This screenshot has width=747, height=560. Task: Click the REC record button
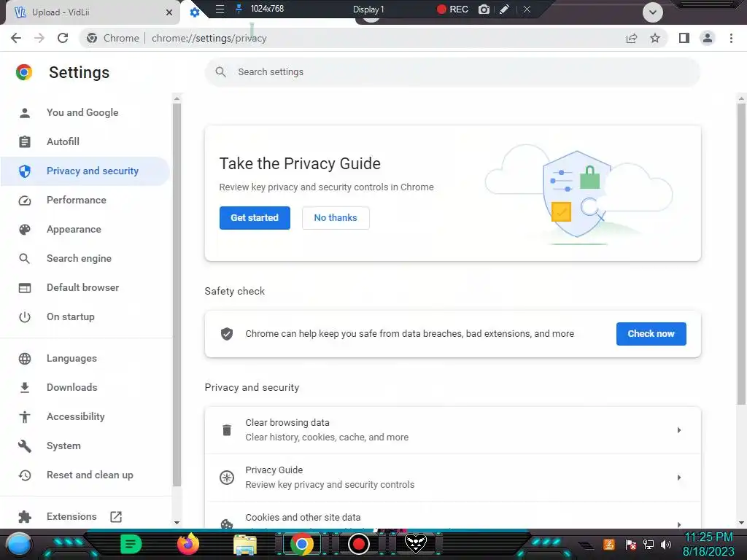(452, 9)
